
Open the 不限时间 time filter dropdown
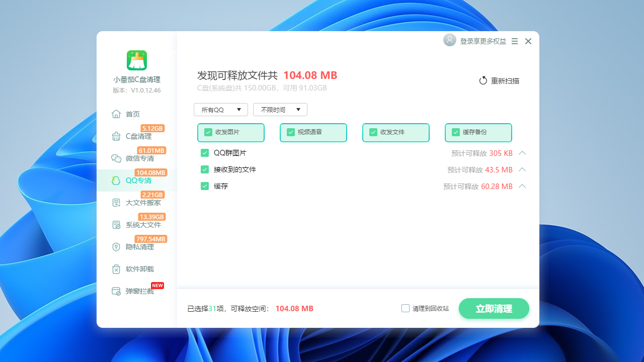[x=280, y=109]
